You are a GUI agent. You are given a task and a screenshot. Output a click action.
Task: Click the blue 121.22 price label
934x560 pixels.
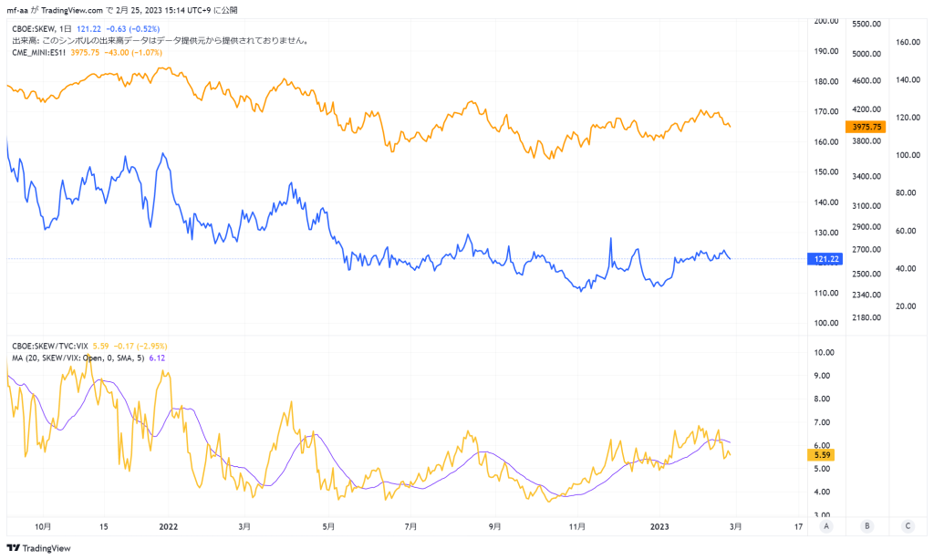pos(825,259)
